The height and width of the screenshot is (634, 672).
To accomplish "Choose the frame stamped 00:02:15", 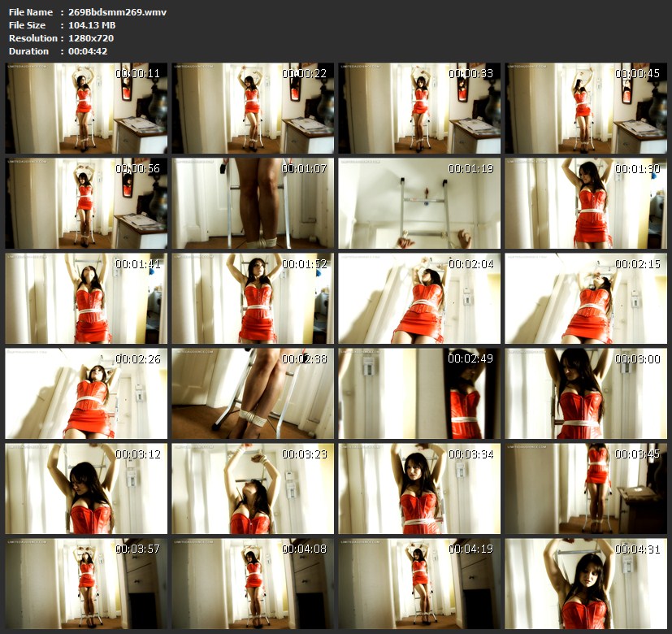I will (586, 298).
